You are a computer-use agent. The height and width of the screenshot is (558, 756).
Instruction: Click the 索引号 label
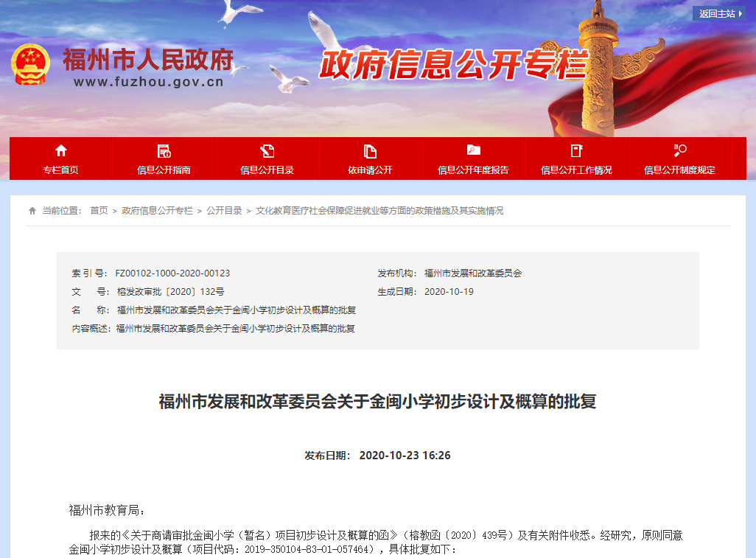pyautogui.click(x=90, y=273)
